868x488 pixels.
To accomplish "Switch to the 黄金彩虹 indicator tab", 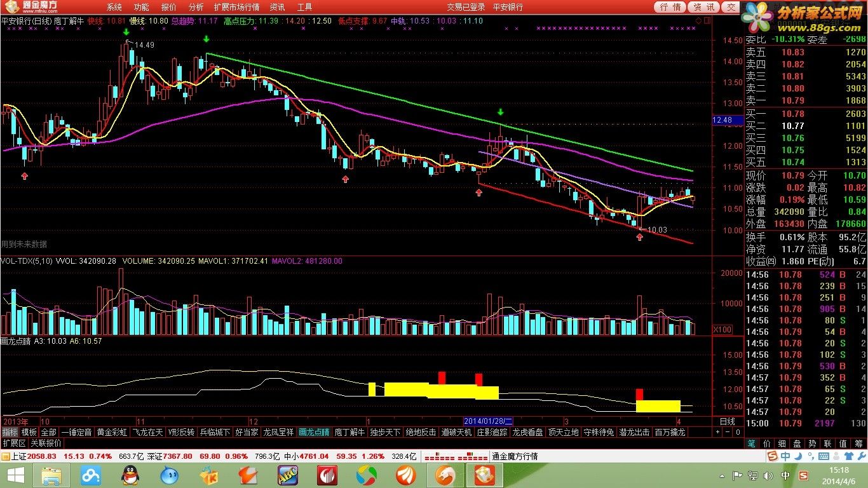I will [x=112, y=432].
